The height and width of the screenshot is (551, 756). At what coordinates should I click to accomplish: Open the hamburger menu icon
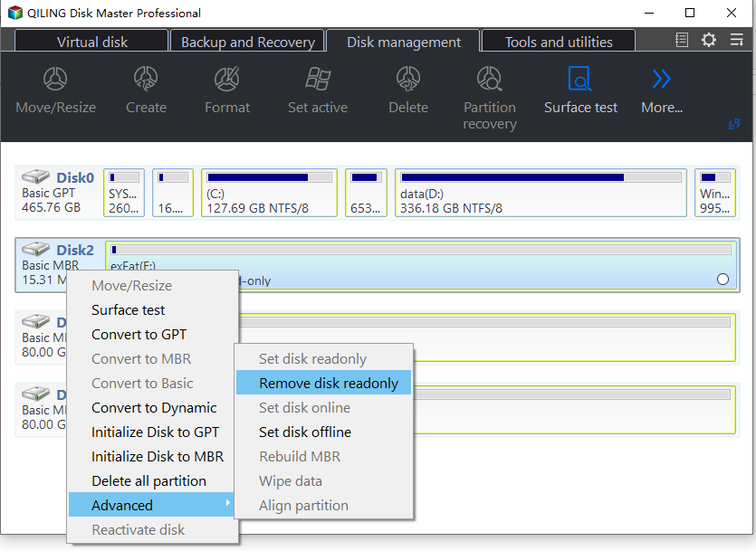(737, 40)
